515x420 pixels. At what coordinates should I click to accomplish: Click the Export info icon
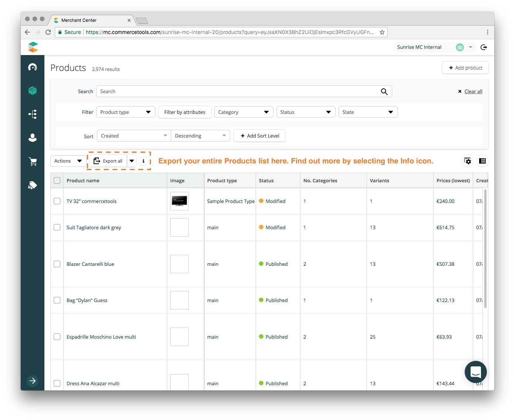click(144, 161)
